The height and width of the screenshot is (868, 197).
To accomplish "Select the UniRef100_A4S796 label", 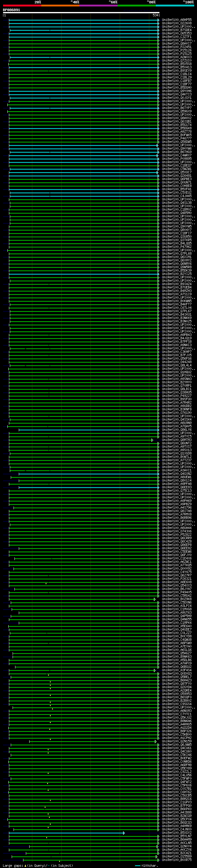I will 177,508.
